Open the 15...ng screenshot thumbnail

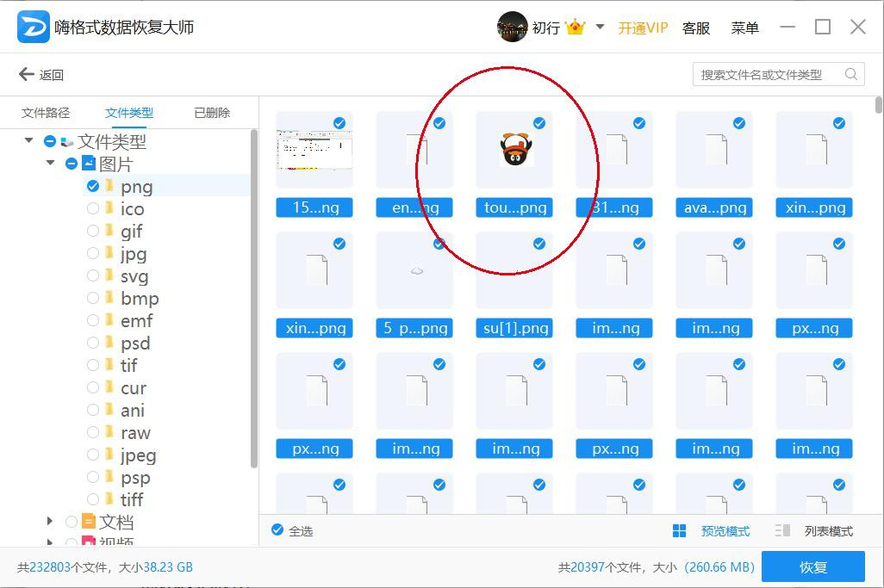[x=314, y=150]
